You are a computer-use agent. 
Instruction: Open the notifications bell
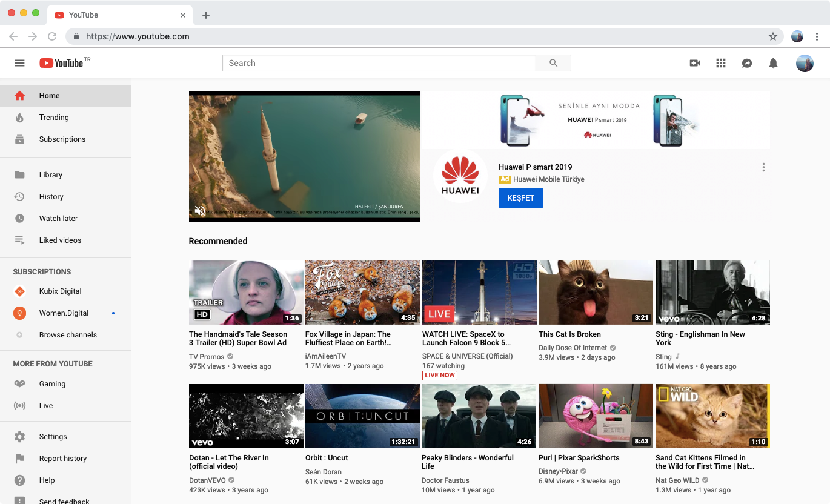[x=773, y=63]
